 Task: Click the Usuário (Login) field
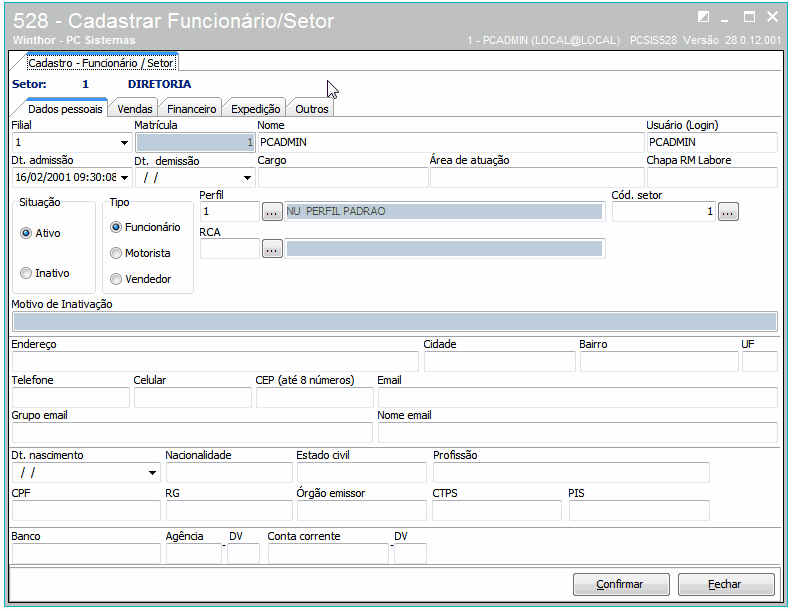coord(712,142)
